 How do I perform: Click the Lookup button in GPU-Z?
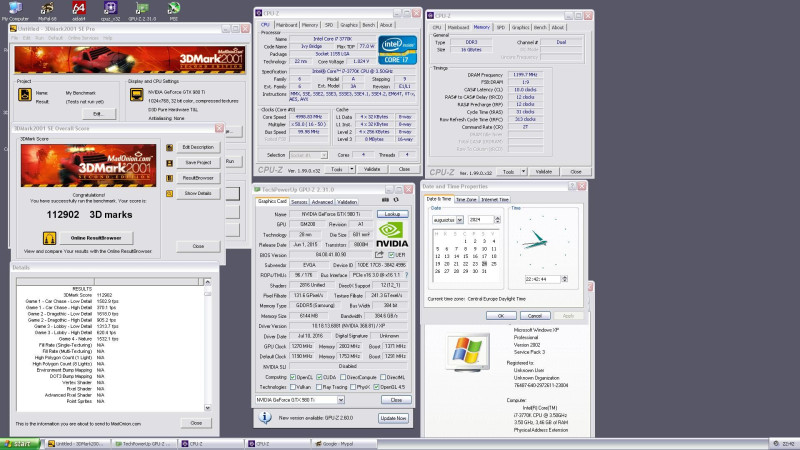tap(392, 214)
